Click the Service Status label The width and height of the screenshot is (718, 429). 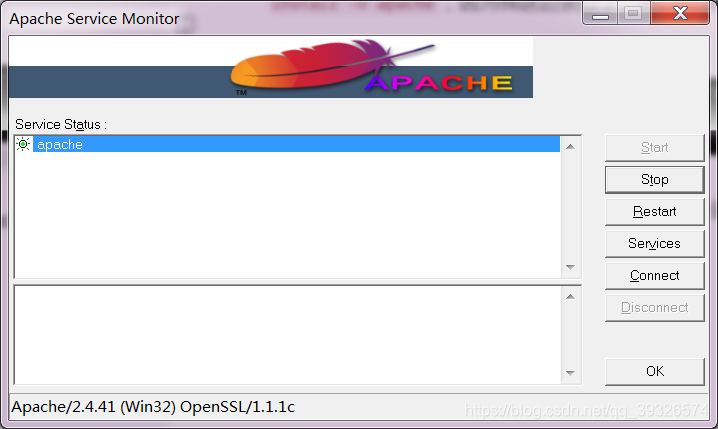point(61,125)
